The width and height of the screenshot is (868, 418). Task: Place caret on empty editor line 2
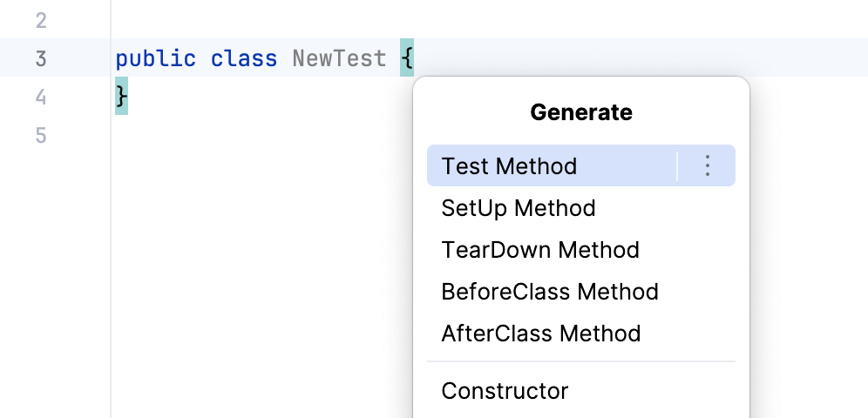pyautogui.click(x=261, y=20)
